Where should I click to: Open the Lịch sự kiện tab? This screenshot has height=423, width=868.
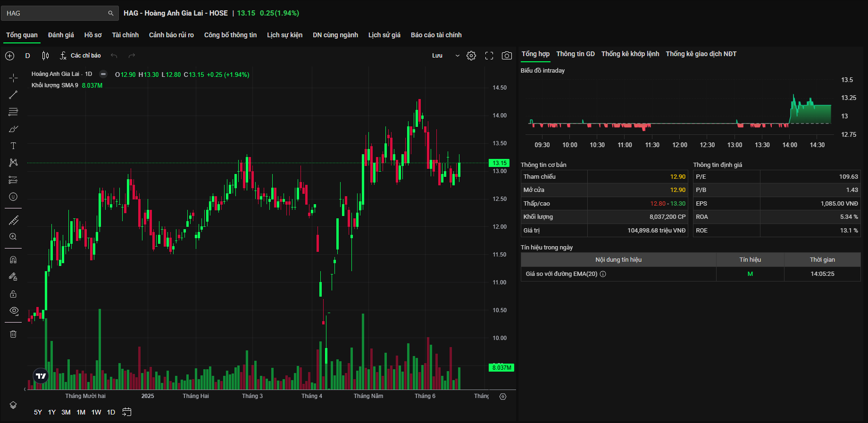click(x=284, y=35)
